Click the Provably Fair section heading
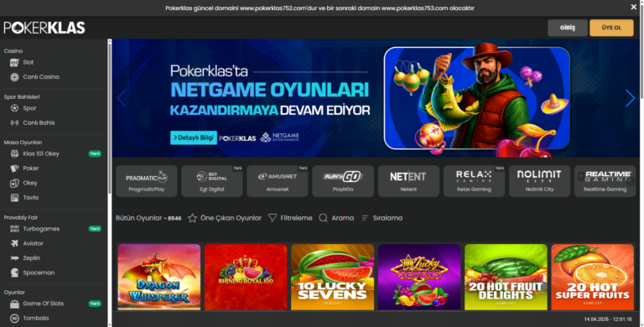This screenshot has height=327, width=644. 21,218
